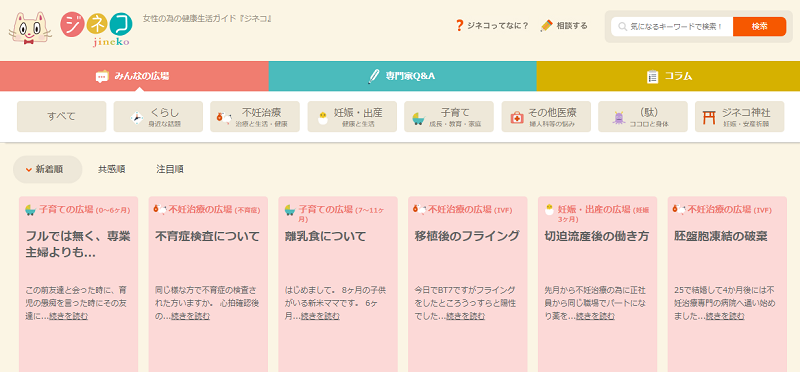Click stroller icon on 離乳食について card
Screen dimensions: 800x372
[290, 210]
